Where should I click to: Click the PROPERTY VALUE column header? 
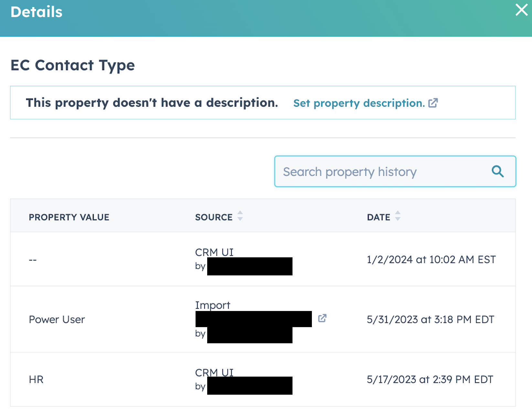[x=69, y=217]
